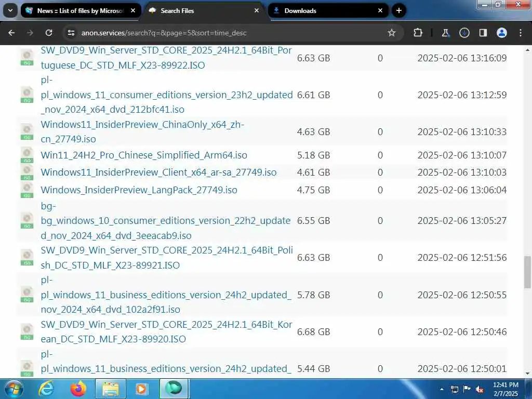Open Windows11 InsiderPreview ChinaOnly ISO link
Image resolution: width=532 pixels, height=399 pixels.
[x=142, y=131]
